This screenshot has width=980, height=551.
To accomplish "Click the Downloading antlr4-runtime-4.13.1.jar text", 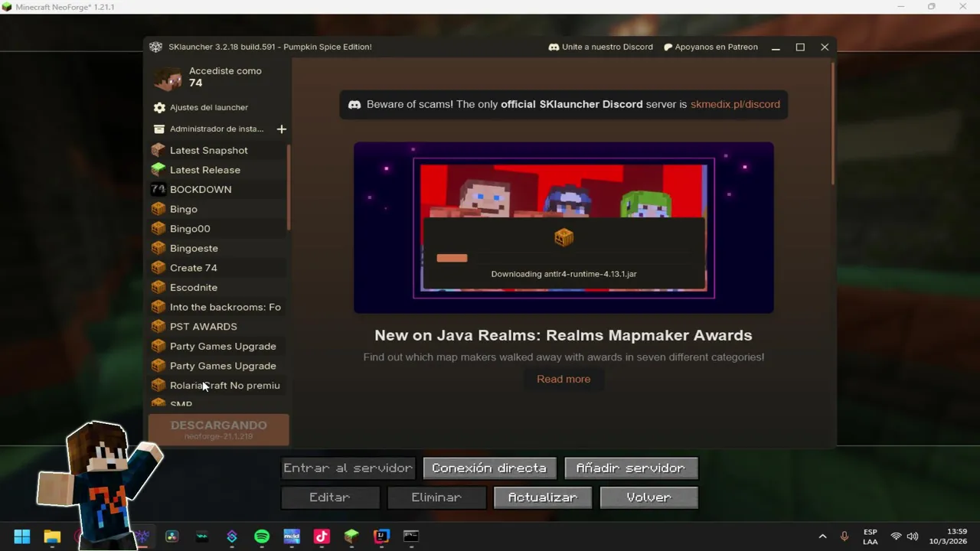I will [x=563, y=274].
